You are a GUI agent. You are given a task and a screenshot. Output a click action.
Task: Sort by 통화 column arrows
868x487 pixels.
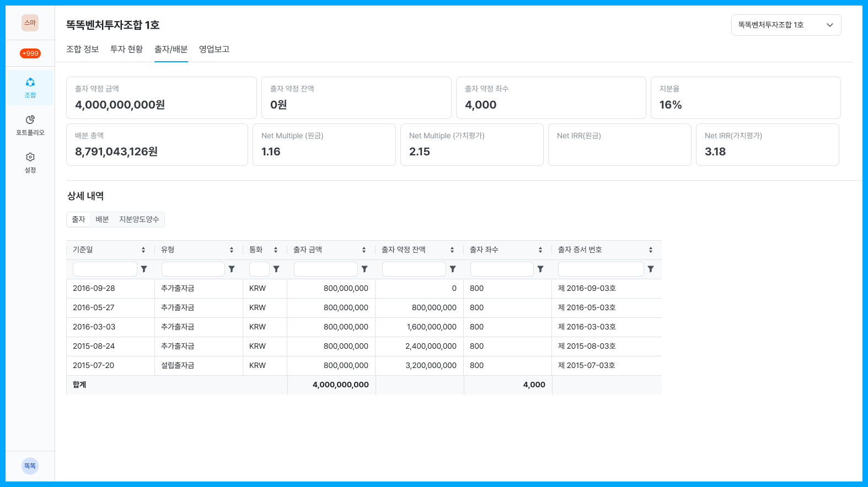click(276, 250)
